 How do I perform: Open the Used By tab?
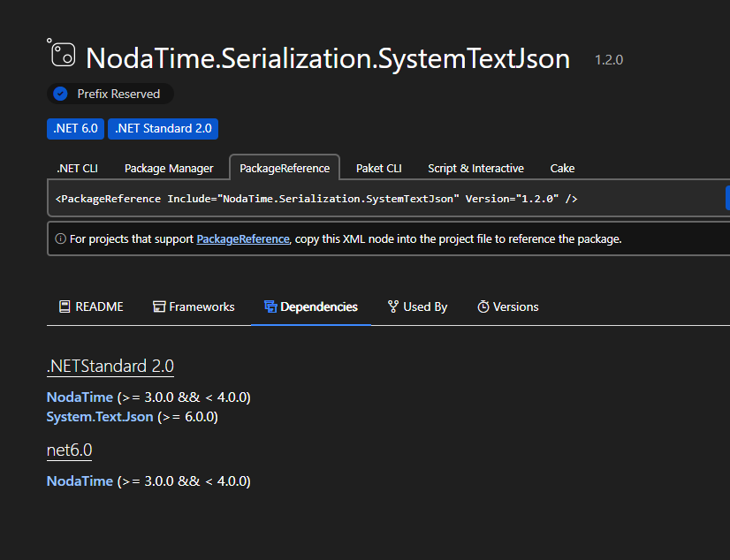click(x=417, y=306)
